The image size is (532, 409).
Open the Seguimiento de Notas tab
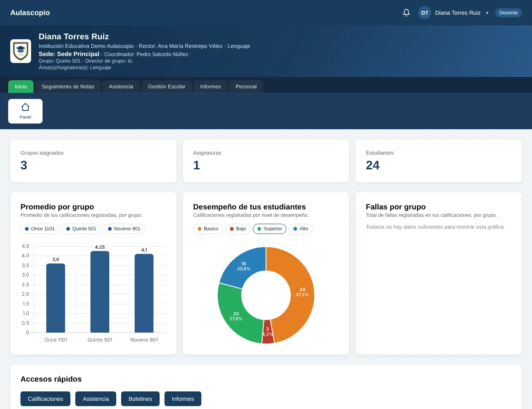68,87
